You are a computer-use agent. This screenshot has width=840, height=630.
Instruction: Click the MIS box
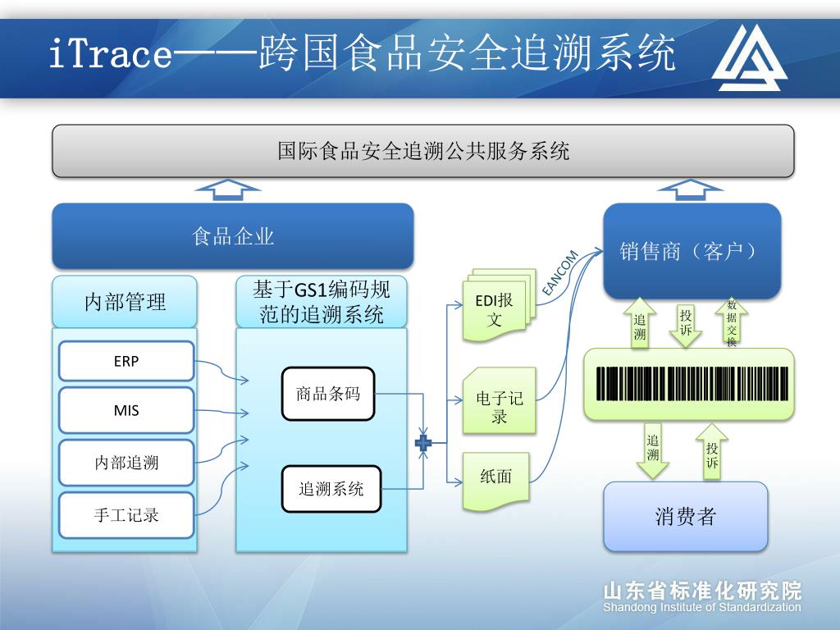coord(126,410)
